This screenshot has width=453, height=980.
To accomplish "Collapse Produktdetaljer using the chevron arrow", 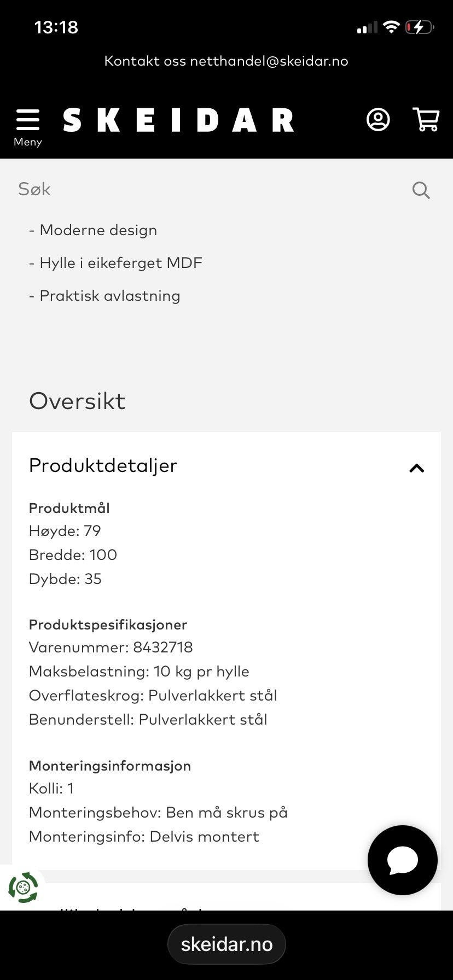I will point(417,468).
